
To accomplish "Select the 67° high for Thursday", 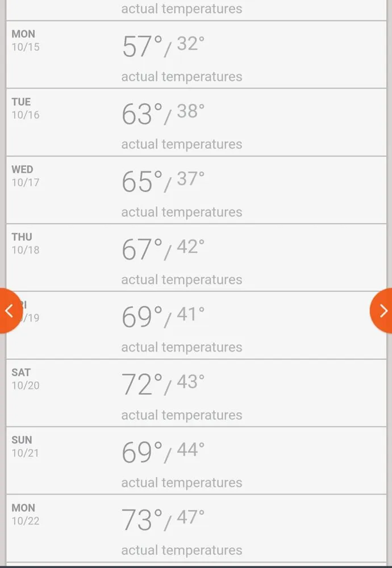I will (142, 250).
